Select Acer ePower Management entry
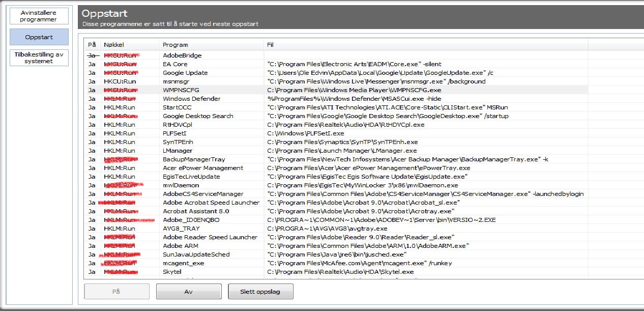Screen dimensions: 644x311 coord(203,168)
